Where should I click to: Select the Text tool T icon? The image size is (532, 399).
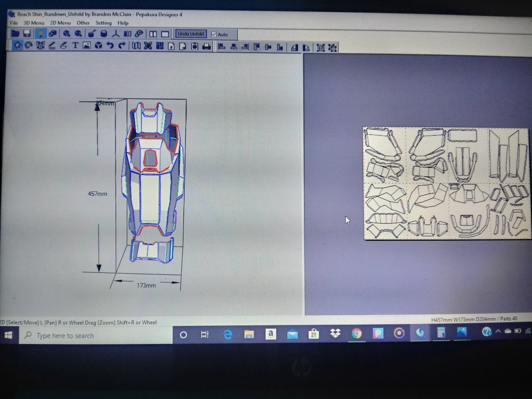pos(75,45)
